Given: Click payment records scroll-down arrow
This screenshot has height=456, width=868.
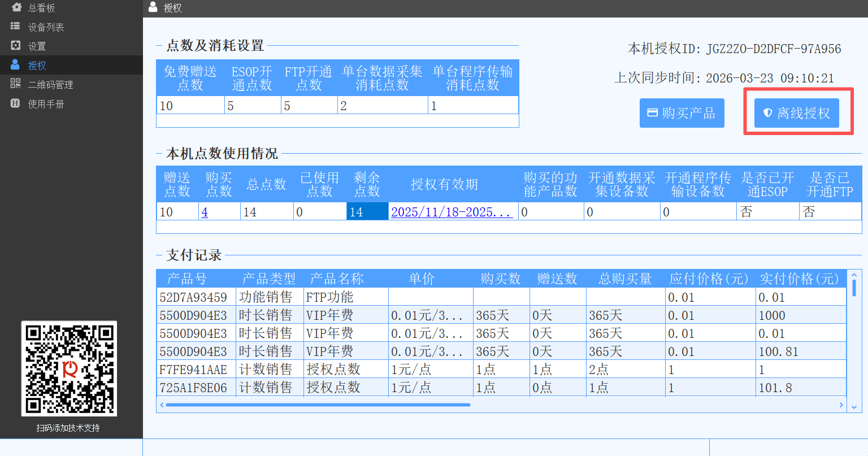Looking at the screenshot, I should [x=854, y=407].
